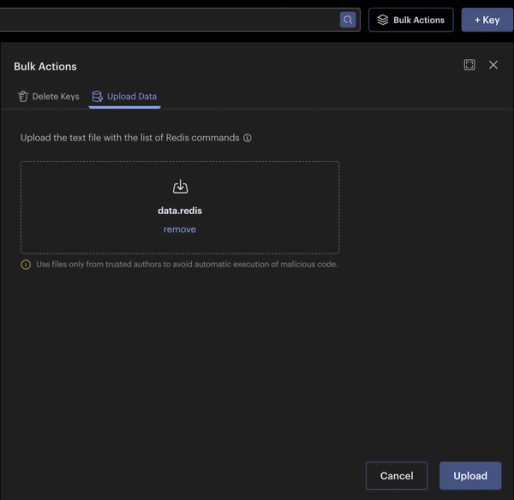
Task: Cancel the bulk upload
Action: pyautogui.click(x=397, y=476)
